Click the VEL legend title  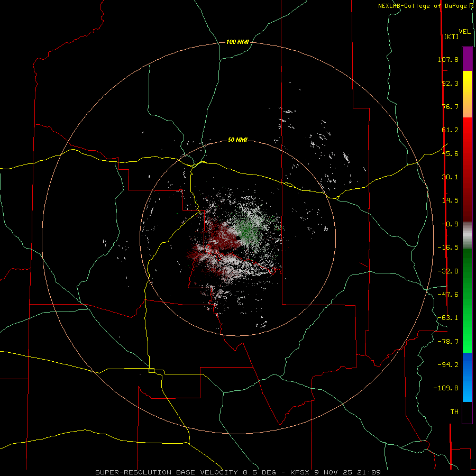click(x=465, y=32)
